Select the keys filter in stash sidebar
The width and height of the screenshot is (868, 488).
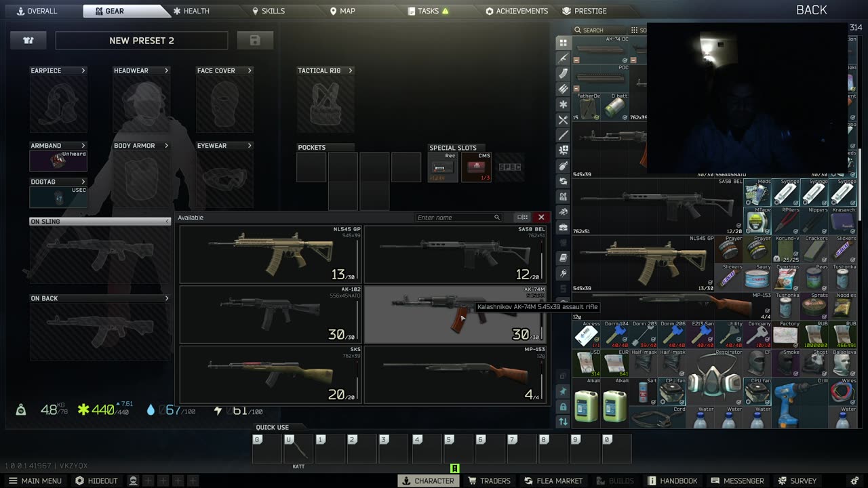click(x=563, y=273)
